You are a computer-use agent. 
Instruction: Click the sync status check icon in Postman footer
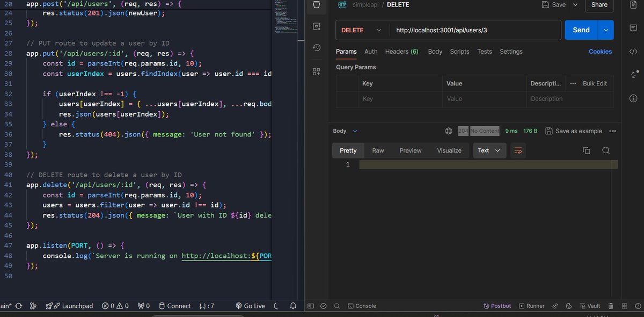(x=324, y=306)
